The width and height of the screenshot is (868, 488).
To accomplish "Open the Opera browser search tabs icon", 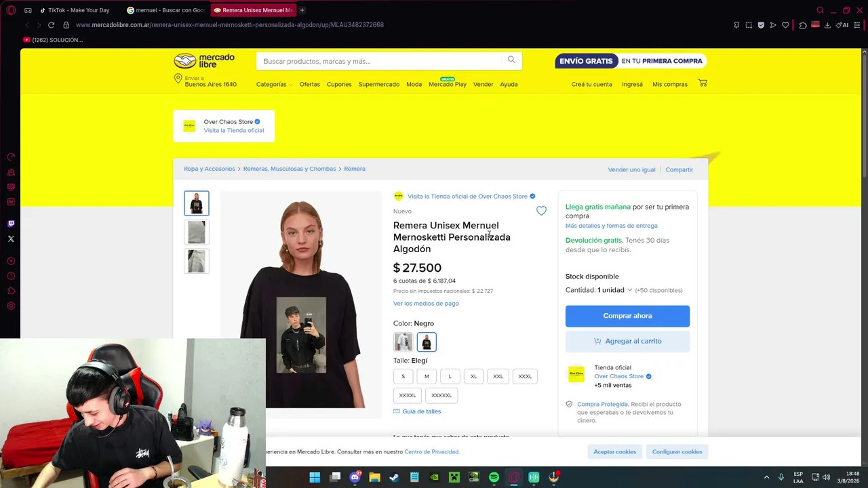I will coord(820,10).
